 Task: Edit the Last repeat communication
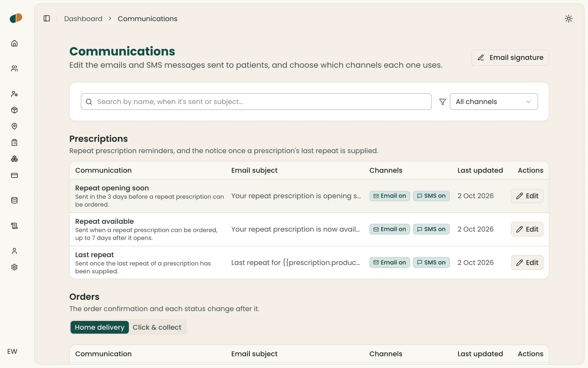527,263
